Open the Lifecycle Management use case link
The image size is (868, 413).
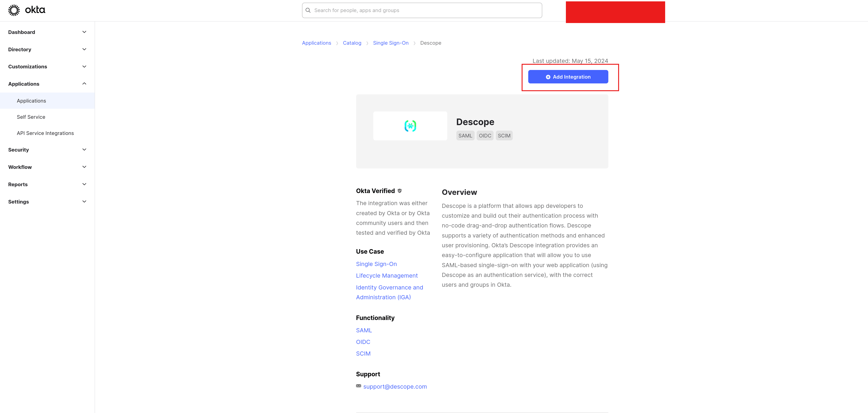pyautogui.click(x=387, y=276)
